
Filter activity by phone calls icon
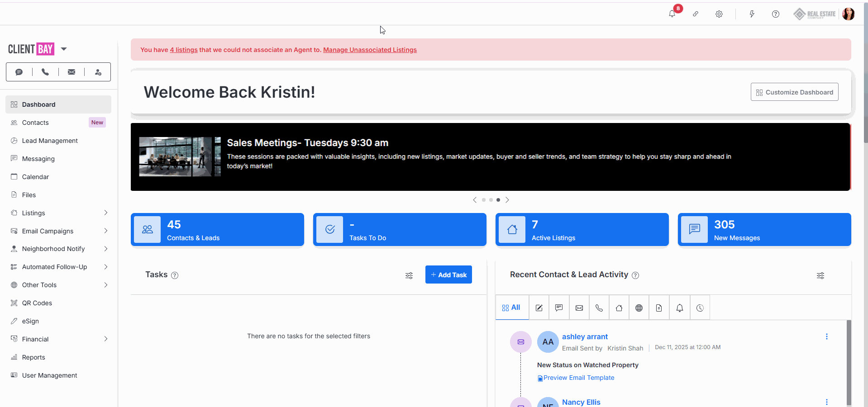tap(599, 308)
